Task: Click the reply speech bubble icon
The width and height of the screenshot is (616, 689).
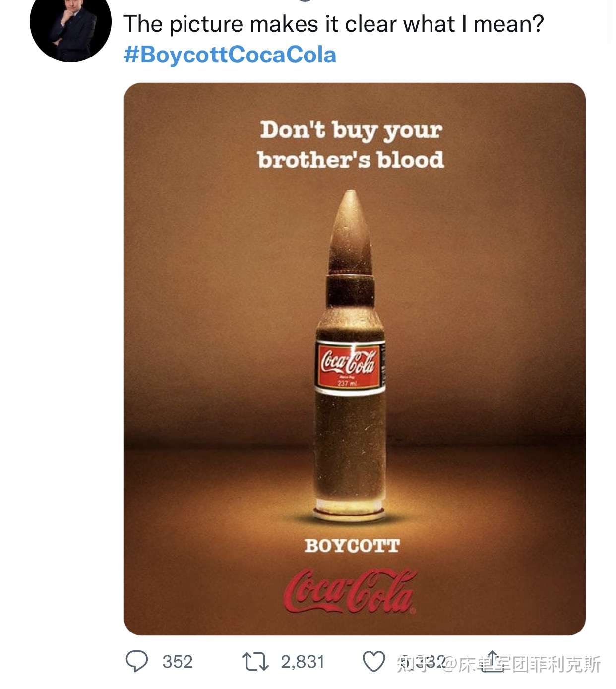Action: coord(137,661)
